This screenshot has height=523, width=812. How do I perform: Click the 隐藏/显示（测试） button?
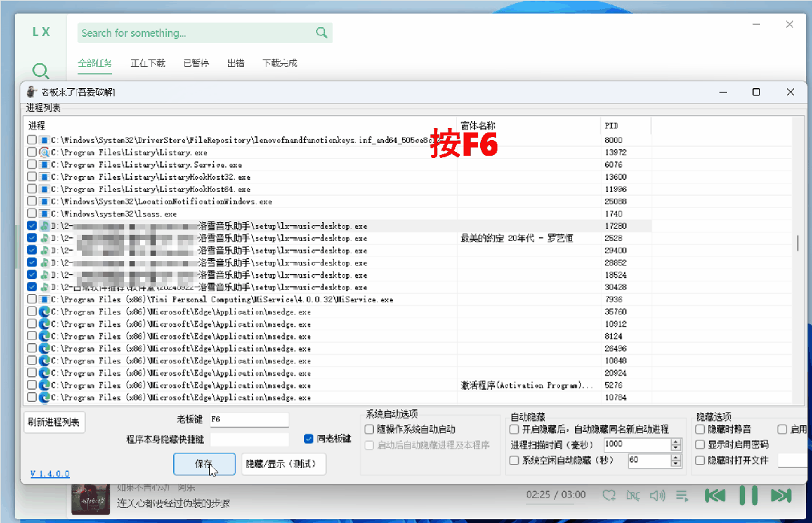coord(284,464)
